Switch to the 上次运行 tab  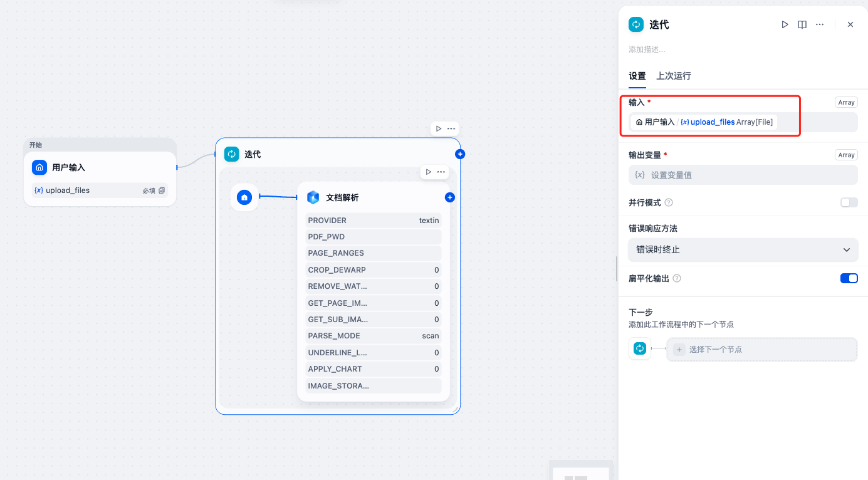pos(673,75)
